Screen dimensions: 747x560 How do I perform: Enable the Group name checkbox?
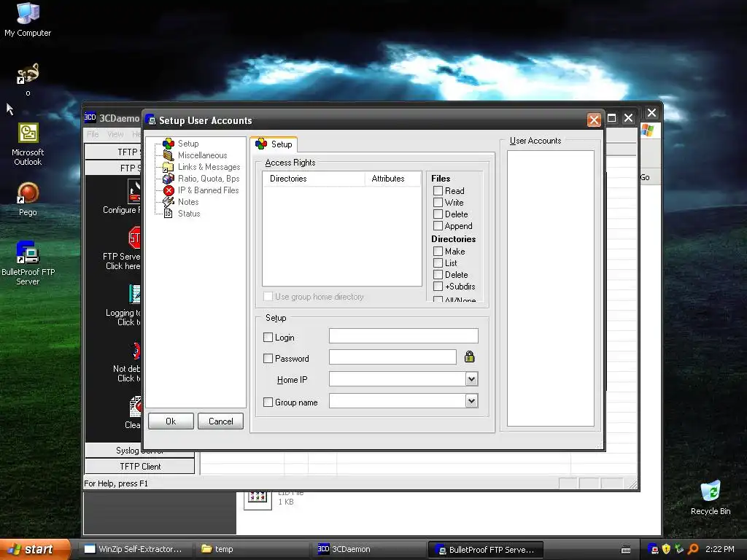coord(268,402)
